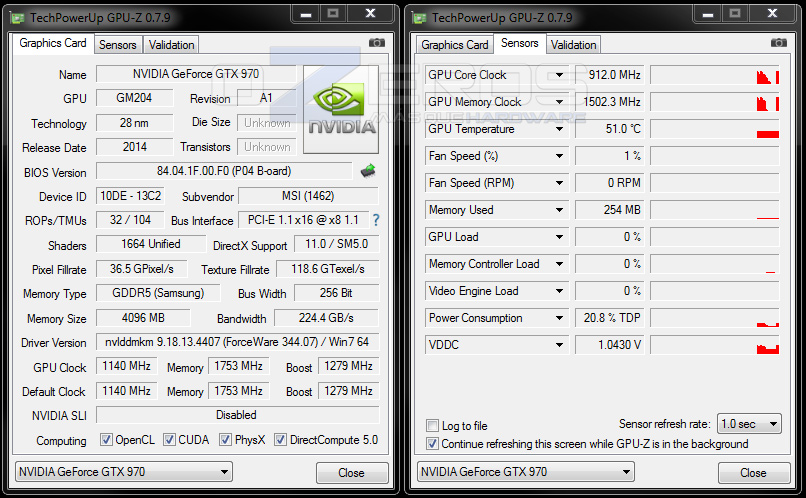Select Graphics Card tab in left window
806x498 pixels.
pyautogui.click(x=53, y=43)
